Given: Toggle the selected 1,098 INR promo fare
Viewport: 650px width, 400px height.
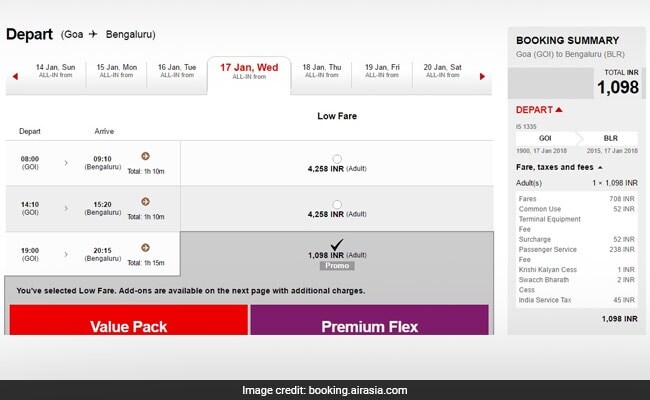Looking at the screenshot, I should (x=337, y=245).
